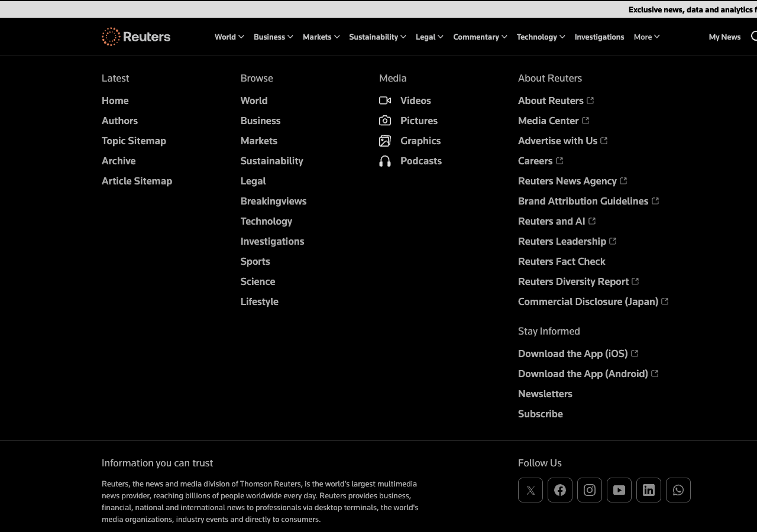Click external-link icon next to Careers
Screen dimensions: 757x532
click(559, 161)
